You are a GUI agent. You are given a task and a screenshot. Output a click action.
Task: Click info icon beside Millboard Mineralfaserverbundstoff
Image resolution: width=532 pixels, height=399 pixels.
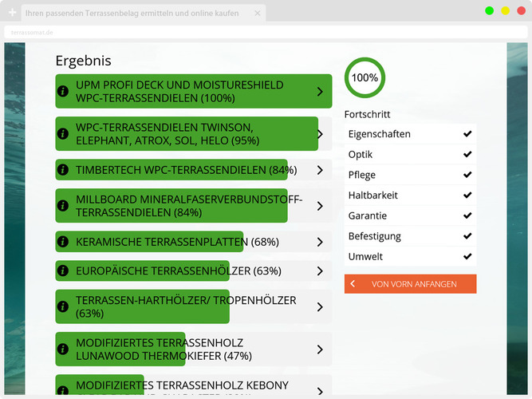tap(63, 206)
